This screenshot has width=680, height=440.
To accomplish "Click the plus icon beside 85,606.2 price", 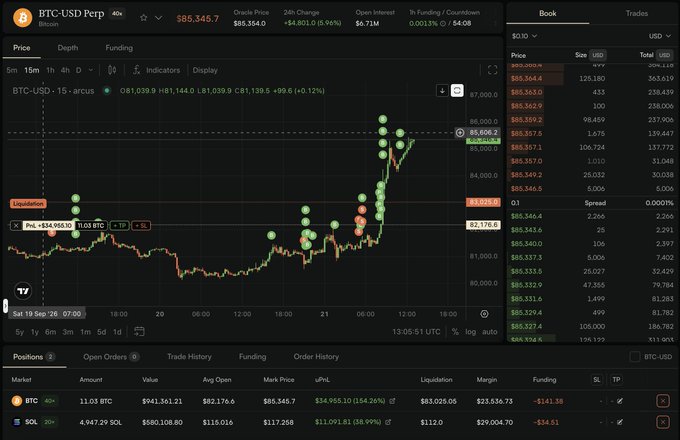I will click(x=460, y=133).
